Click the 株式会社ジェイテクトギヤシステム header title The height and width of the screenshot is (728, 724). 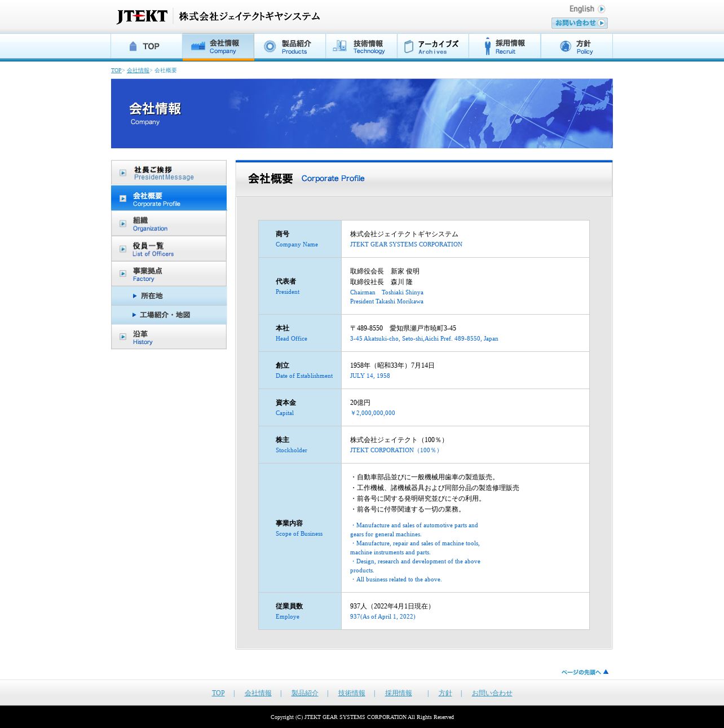point(249,16)
